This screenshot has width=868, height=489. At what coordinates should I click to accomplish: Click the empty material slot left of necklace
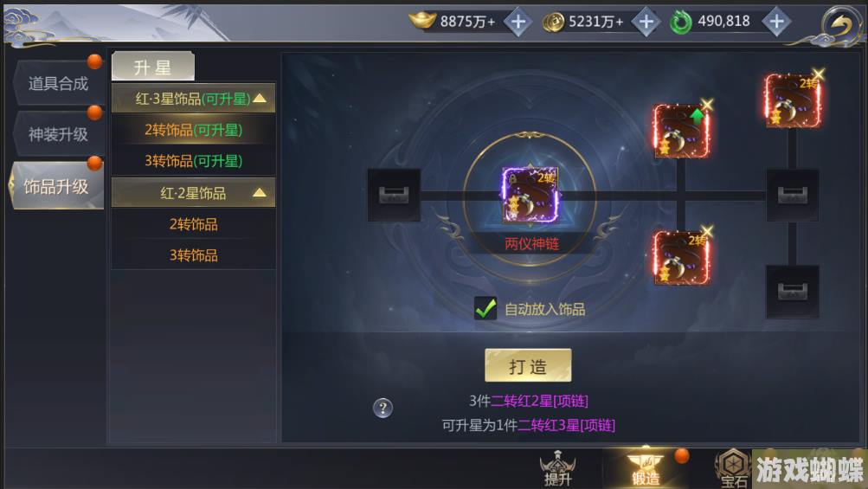[x=394, y=196]
